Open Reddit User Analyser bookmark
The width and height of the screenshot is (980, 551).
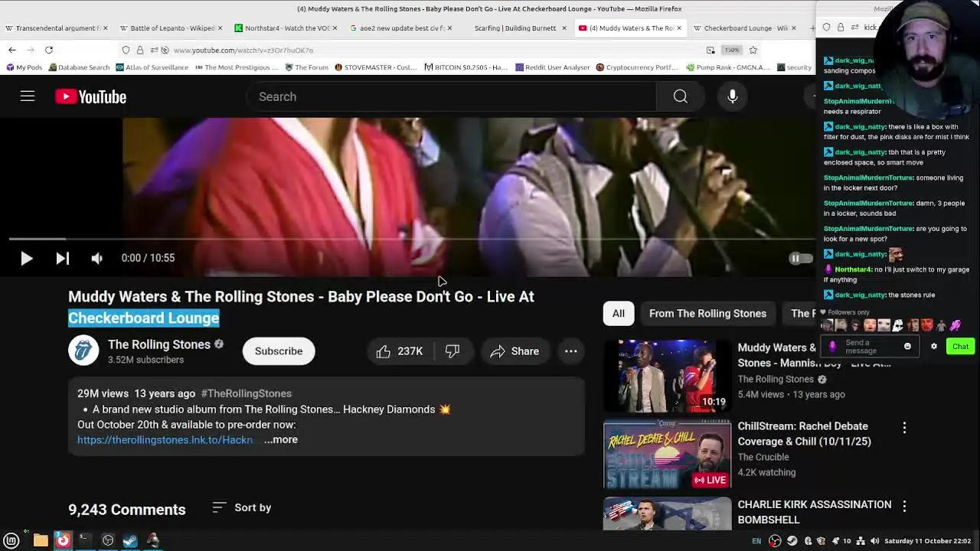pyautogui.click(x=552, y=67)
